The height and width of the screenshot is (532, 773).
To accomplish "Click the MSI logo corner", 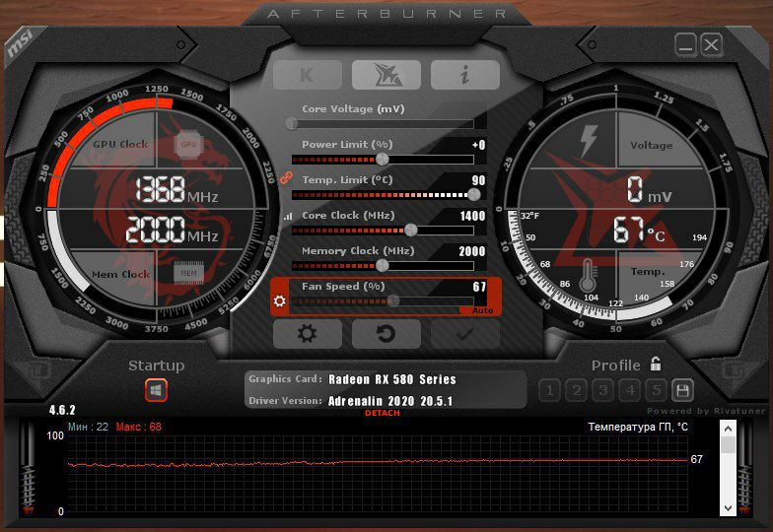I will (20, 43).
